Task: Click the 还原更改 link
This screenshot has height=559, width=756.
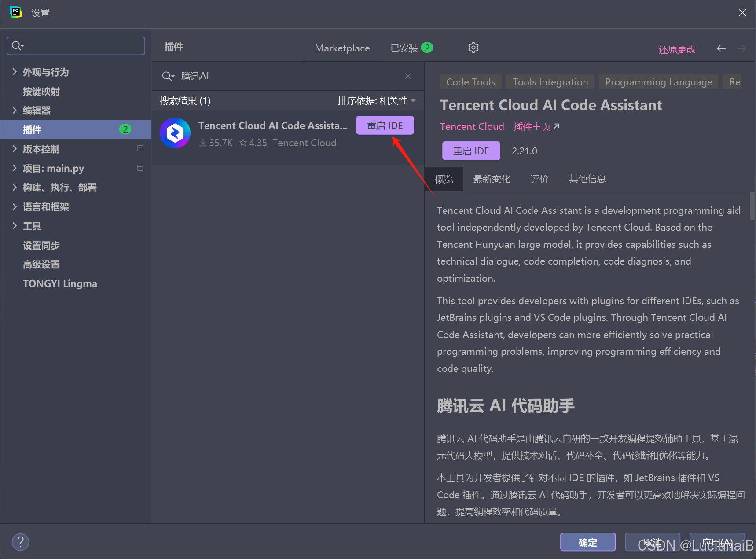Action: [677, 49]
